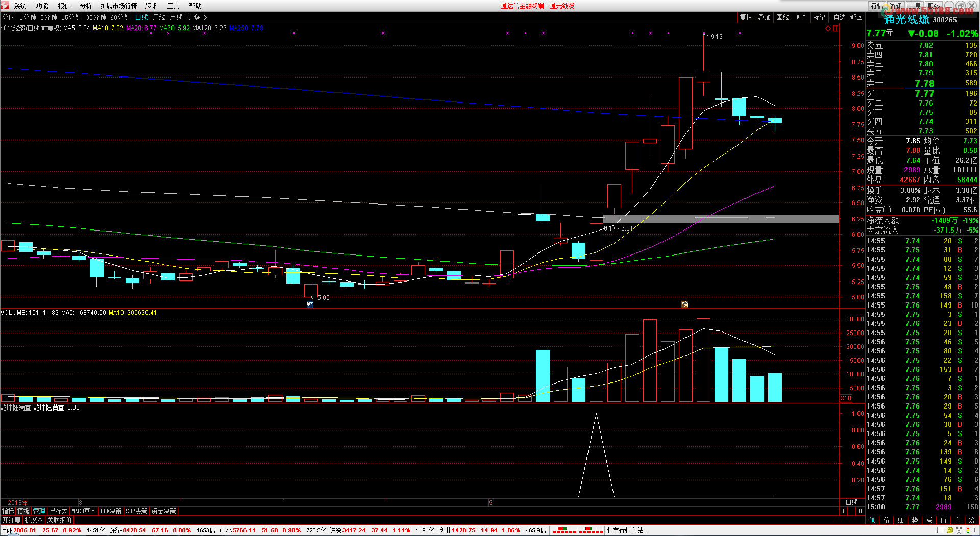Open the 系统 menu
The image size is (980, 536).
(20, 6)
